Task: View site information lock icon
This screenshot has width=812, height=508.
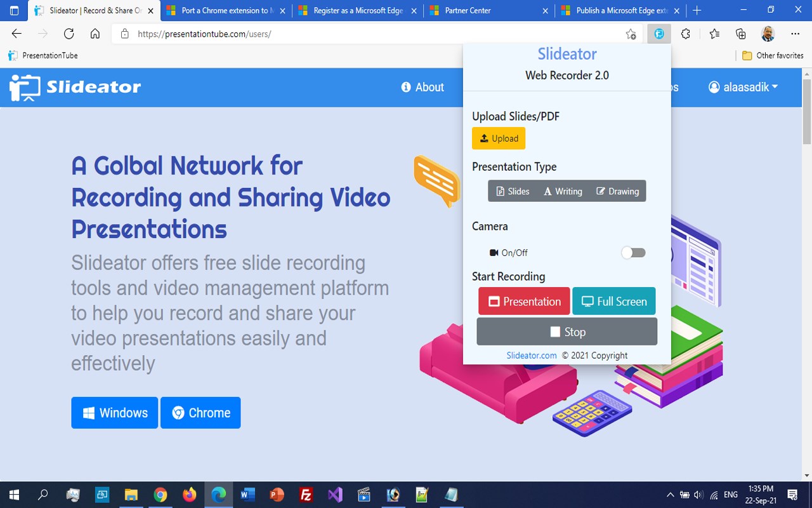Action: point(125,34)
